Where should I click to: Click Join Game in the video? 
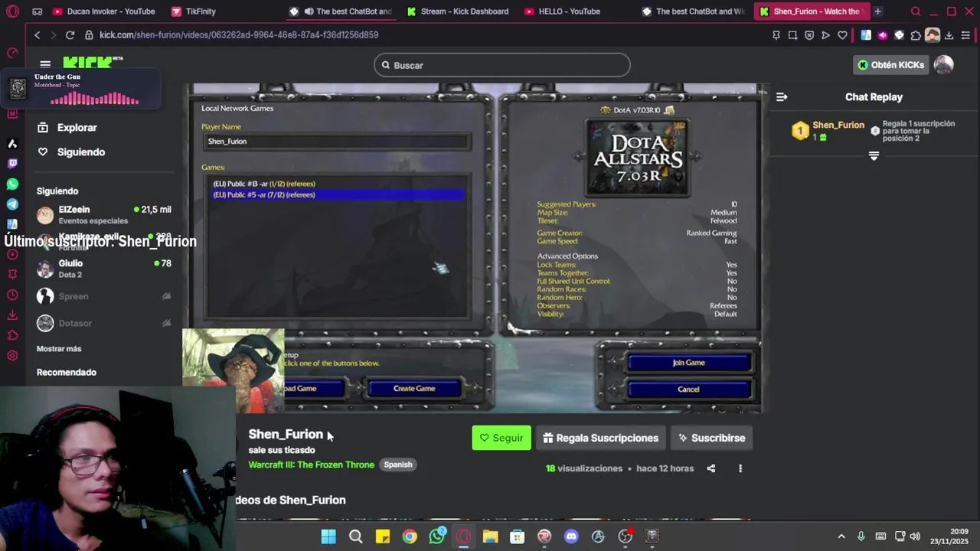[x=688, y=363]
